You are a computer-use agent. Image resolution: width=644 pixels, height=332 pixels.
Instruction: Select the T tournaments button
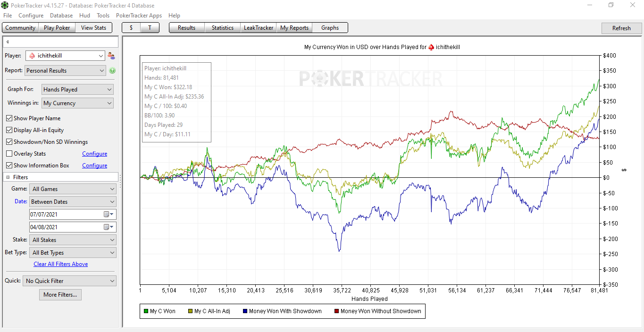pyautogui.click(x=150, y=28)
